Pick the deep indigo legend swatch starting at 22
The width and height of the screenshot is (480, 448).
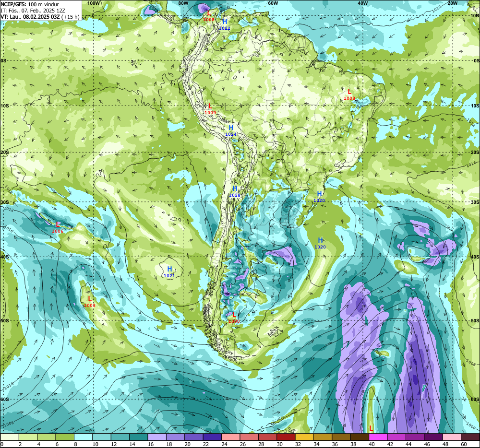tap(212, 437)
